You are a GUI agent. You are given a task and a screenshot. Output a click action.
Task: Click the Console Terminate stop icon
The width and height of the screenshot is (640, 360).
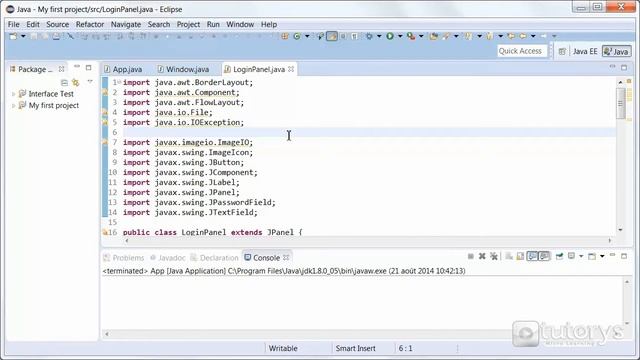(471, 256)
